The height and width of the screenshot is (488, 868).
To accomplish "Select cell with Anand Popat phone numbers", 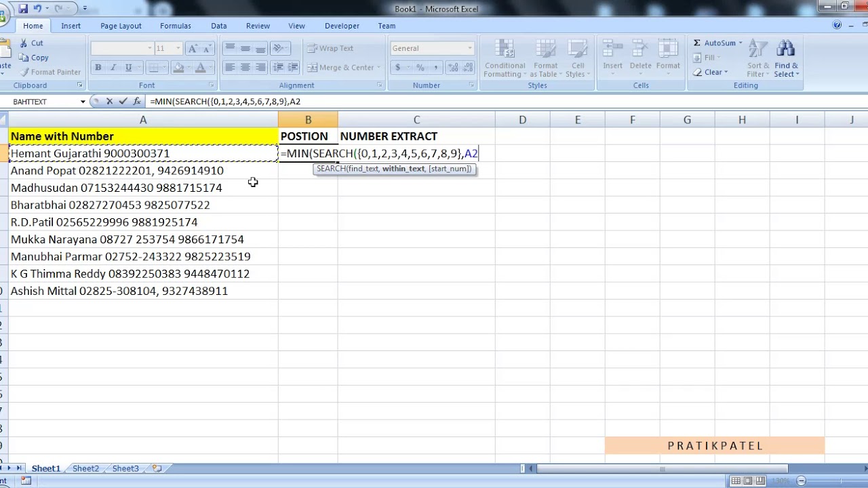I will click(x=143, y=171).
